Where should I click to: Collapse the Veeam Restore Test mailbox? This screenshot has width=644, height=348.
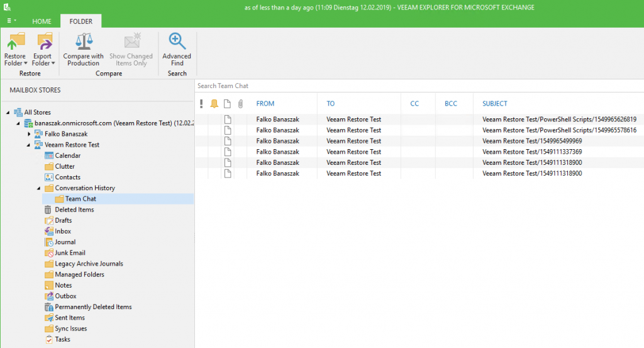tap(28, 145)
